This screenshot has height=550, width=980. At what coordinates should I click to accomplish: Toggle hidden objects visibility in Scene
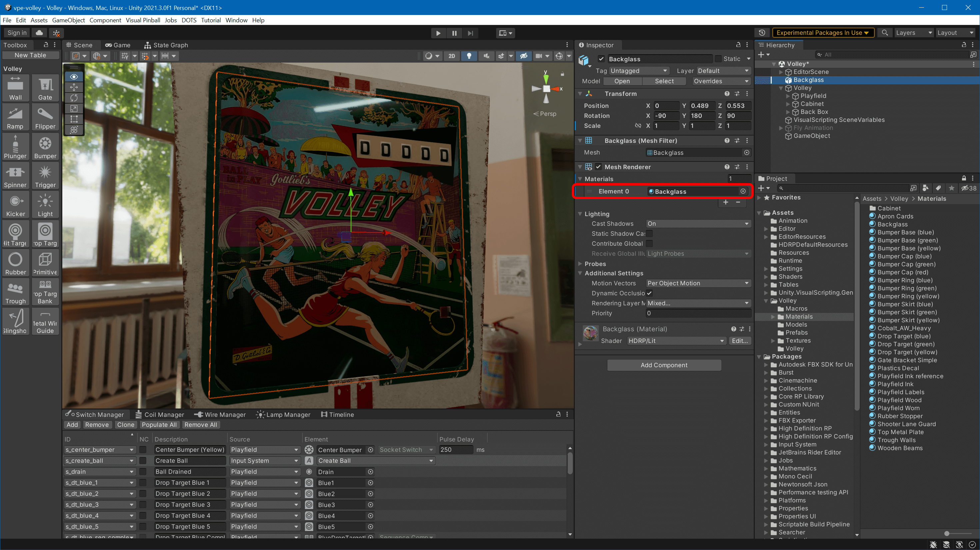(x=523, y=56)
